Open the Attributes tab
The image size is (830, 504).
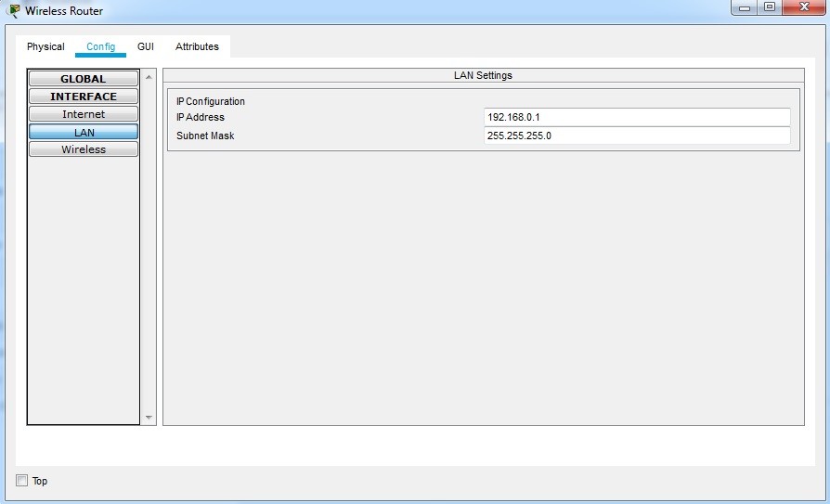click(197, 46)
